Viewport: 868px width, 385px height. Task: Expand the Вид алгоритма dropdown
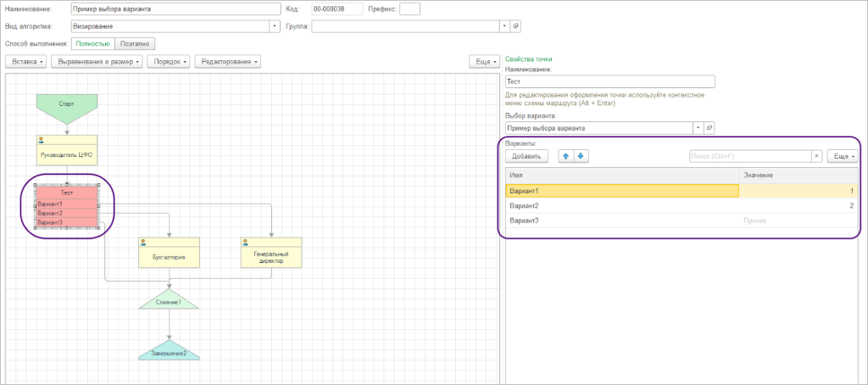(274, 26)
